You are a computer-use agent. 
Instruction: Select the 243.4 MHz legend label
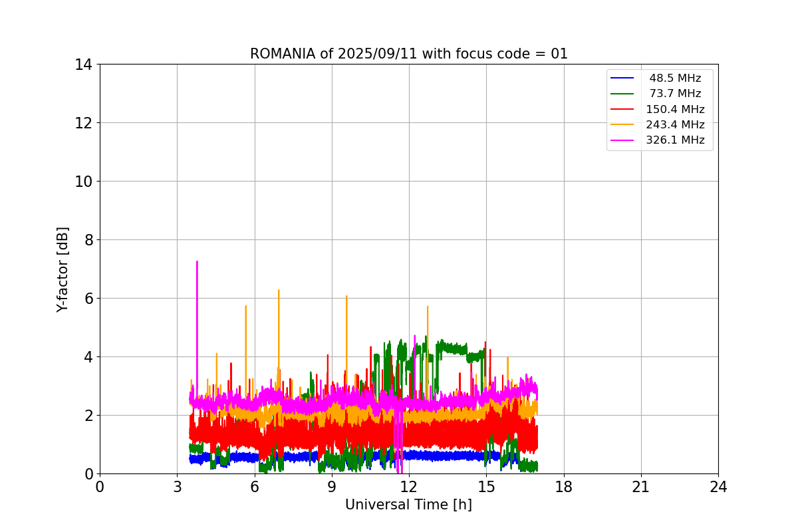coord(675,125)
